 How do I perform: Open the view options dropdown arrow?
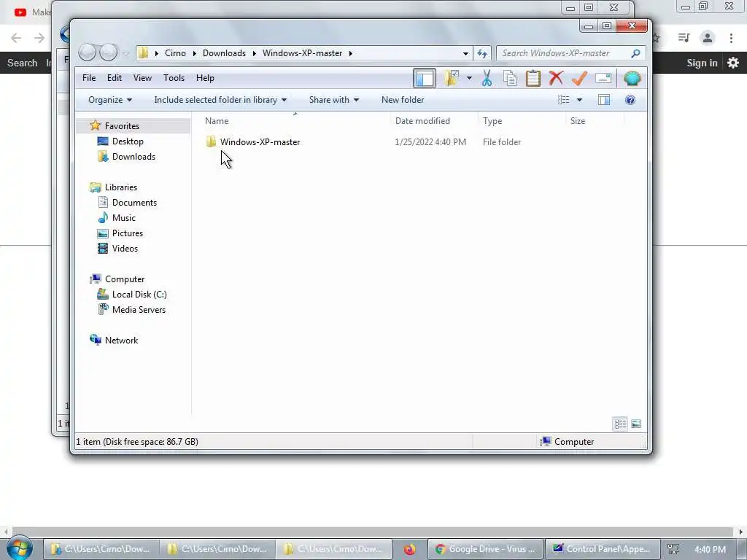tap(579, 100)
